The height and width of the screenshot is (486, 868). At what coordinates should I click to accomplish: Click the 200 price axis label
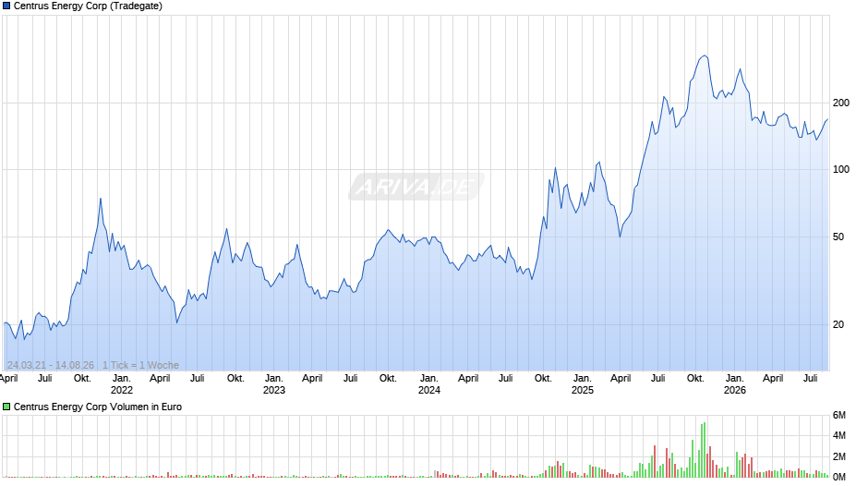coord(841,103)
